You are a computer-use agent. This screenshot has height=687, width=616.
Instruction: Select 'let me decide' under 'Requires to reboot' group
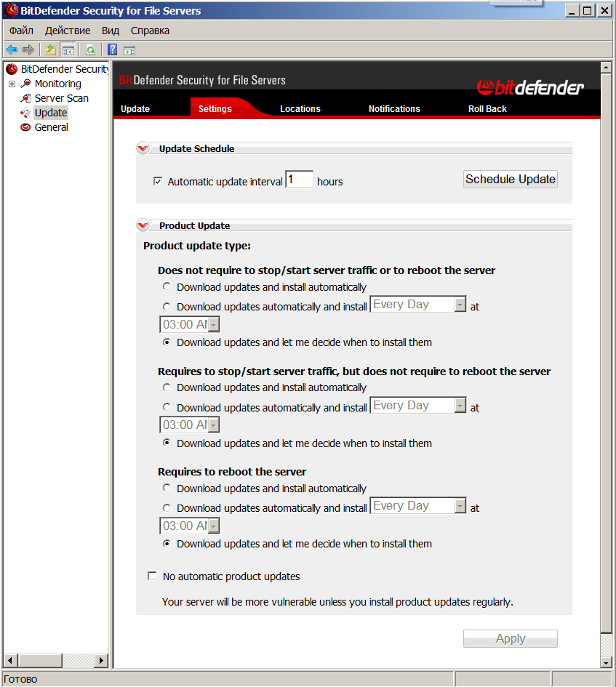click(x=166, y=543)
